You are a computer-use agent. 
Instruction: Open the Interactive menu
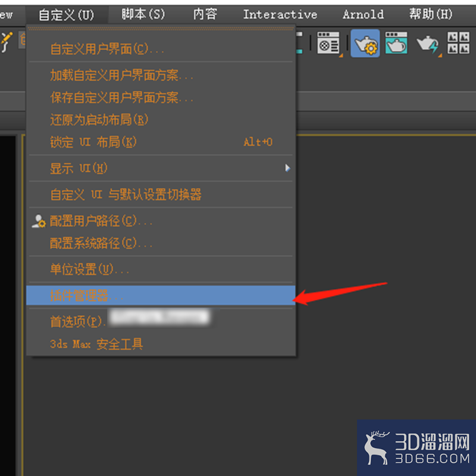click(280, 14)
